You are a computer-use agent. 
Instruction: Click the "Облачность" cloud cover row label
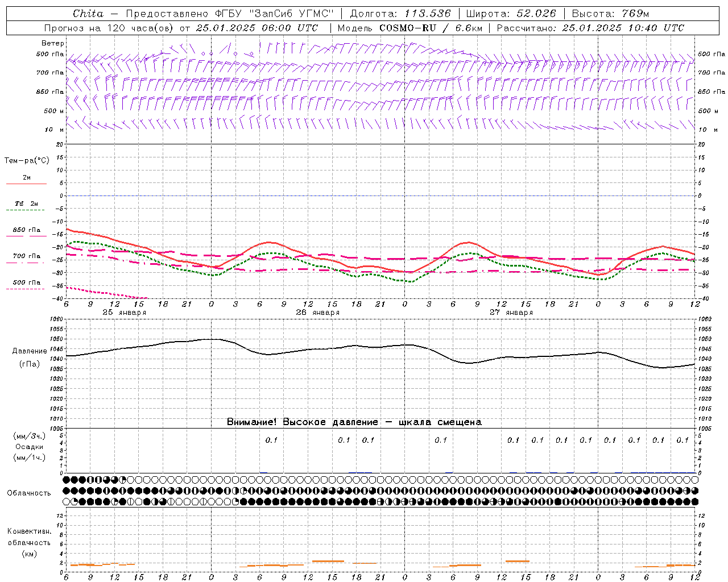29,493
